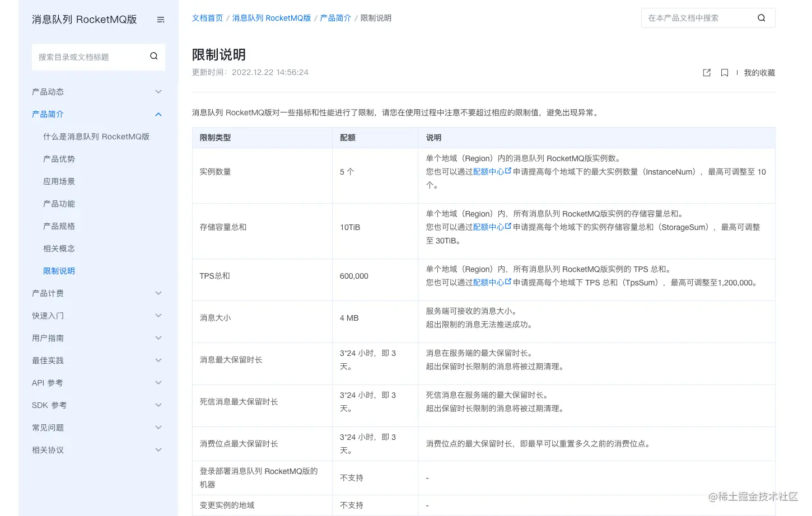Click the bookmark icon to favorite page
The width and height of the screenshot is (812, 516).
click(x=725, y=73)
